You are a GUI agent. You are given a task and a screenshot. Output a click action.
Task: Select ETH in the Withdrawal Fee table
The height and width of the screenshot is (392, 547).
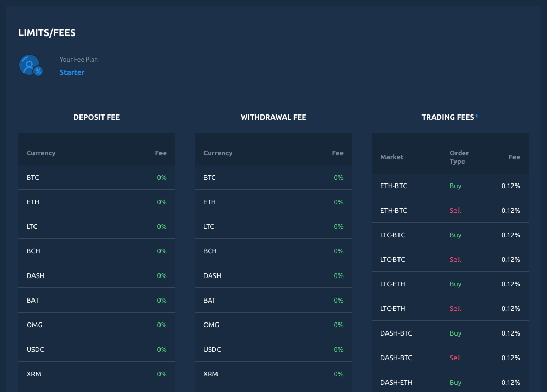pyautogui.click(x=210, y=202)
